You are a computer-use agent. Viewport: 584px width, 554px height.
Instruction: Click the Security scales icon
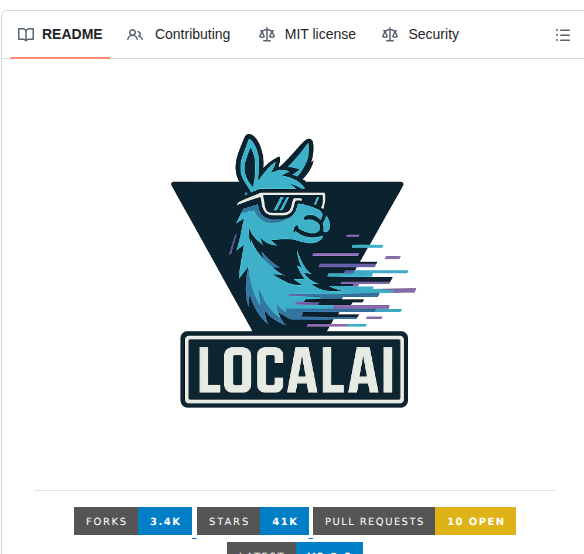tap(390, 35)
